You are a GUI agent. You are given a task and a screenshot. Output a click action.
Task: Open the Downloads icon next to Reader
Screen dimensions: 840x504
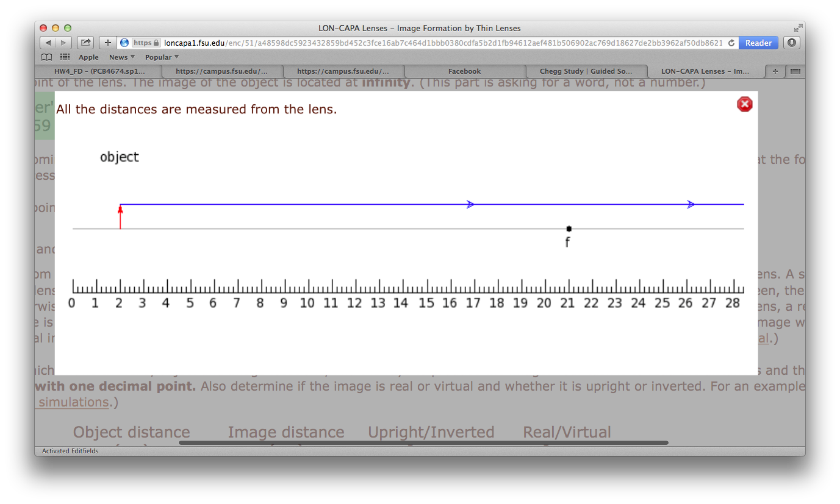point(791,43)
